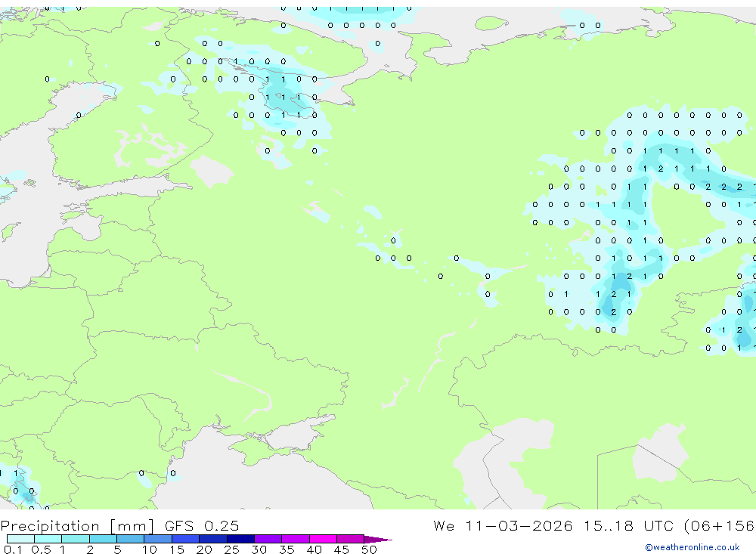Click the 'We 11-03-2026' date text
Viewport: 756px width, 554px height.
(x=503, y=525)
